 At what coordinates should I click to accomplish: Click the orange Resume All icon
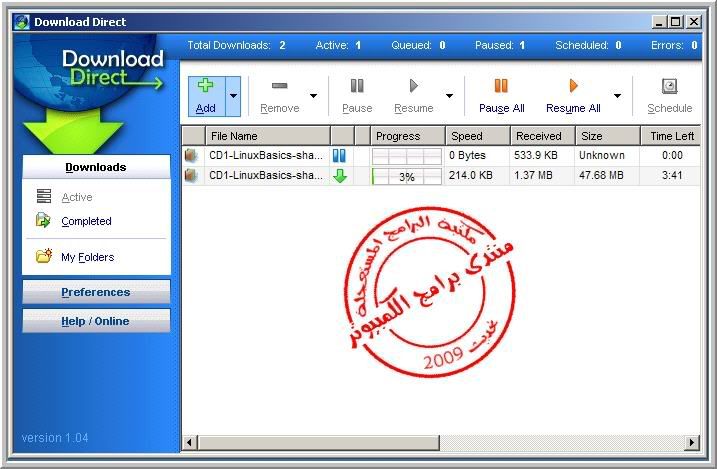[573, 85]
